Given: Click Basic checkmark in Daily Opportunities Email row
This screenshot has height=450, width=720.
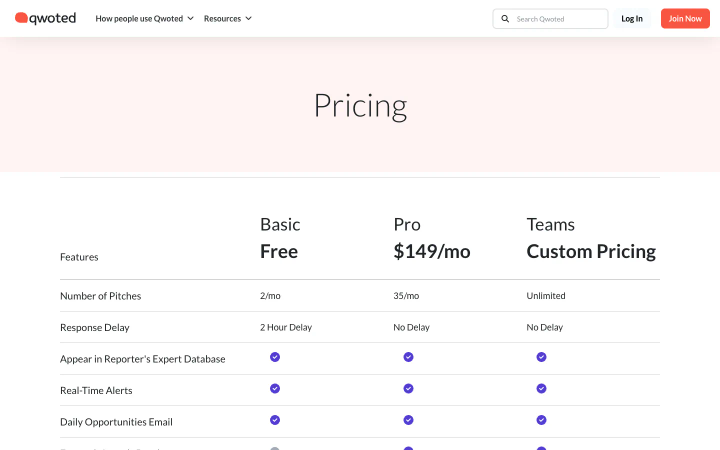Looking at the screenshot, I should pos(275,420).
